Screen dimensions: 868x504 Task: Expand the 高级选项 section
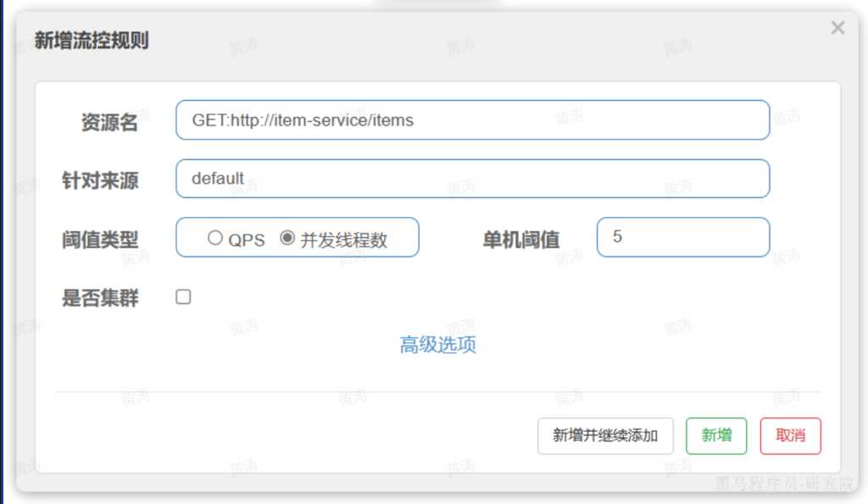(437, 345)
